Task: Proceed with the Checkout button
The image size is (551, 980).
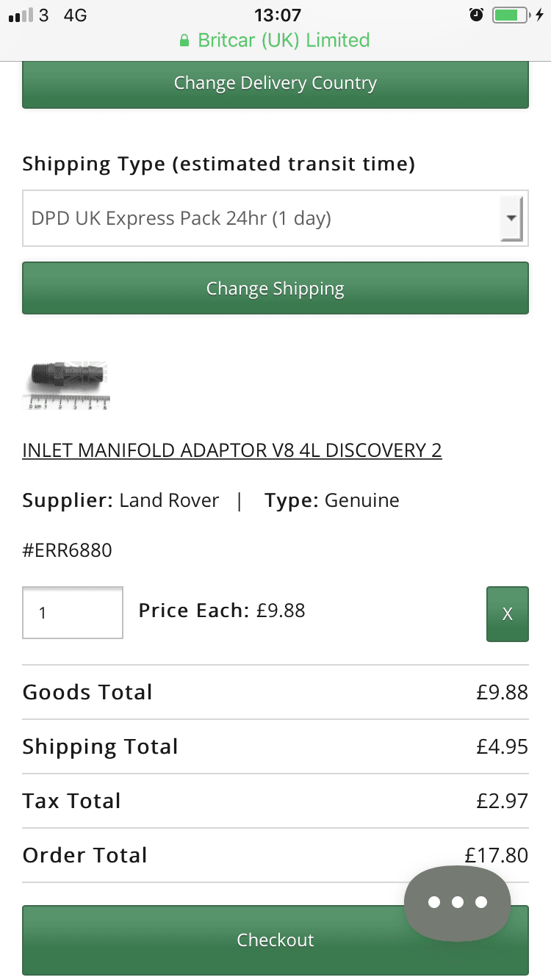Action: tap(275, 940)
